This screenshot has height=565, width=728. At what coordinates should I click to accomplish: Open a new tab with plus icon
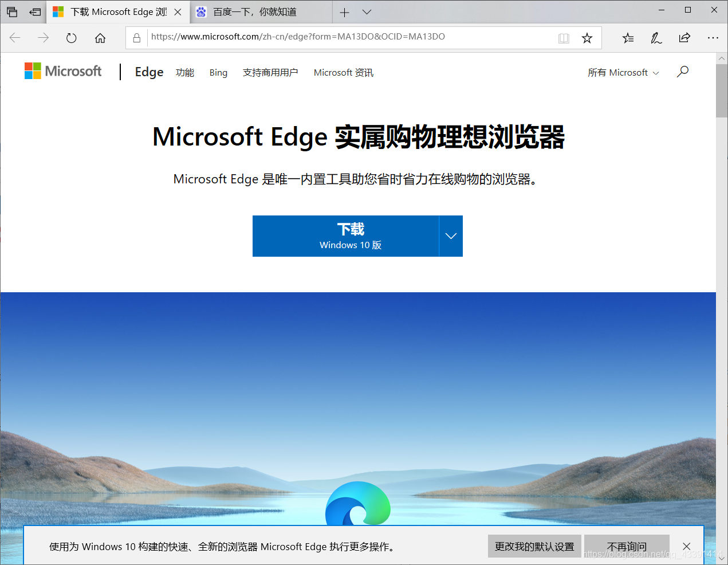(344, 12)
